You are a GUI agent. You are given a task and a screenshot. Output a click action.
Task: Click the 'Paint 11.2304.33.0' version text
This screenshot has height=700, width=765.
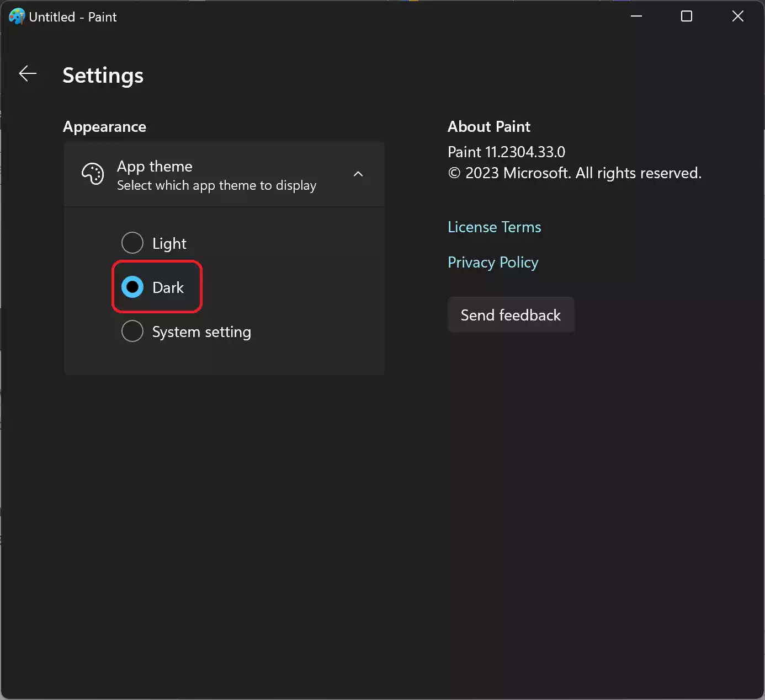(x=507, y=152)
